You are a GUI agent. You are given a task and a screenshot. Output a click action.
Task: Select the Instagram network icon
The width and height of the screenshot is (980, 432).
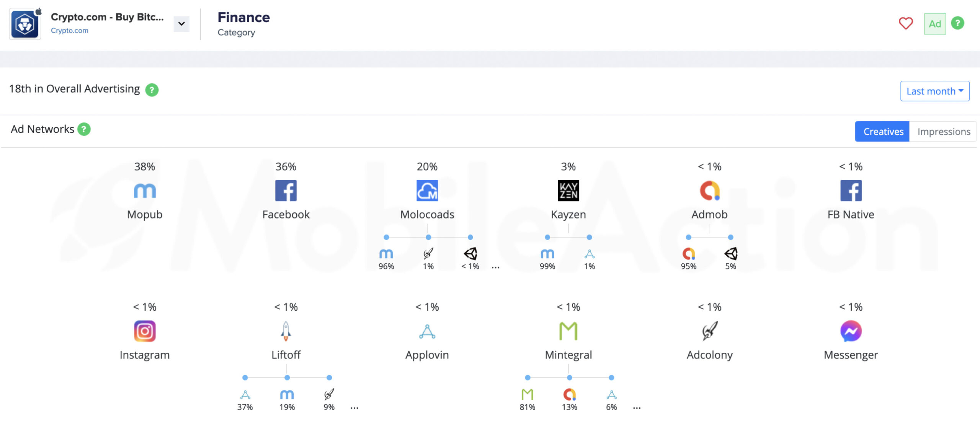(145, 331)
